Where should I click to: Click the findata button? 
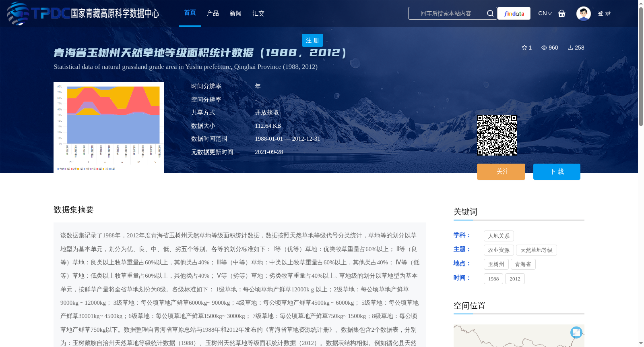click(514, 13)
